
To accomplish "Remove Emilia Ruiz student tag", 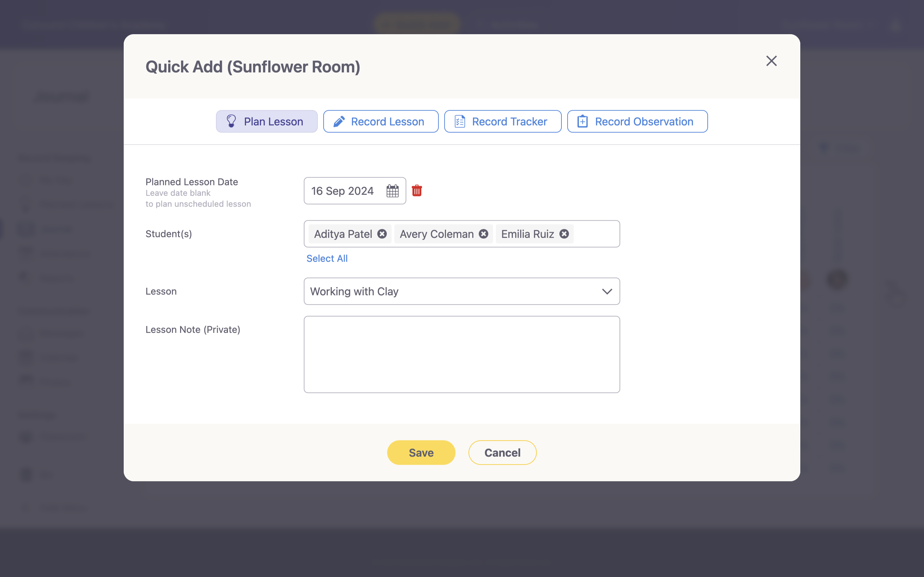I will [x=564, y=234].
